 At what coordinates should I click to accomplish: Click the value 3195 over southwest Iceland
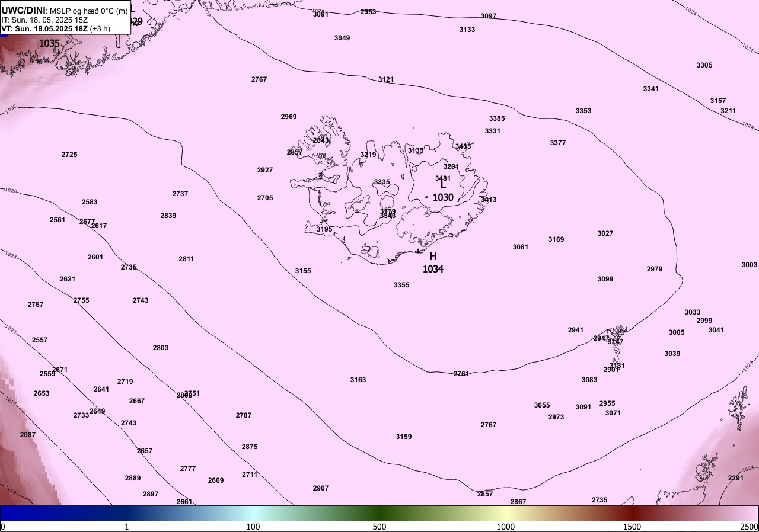click(x=324, y=229)
